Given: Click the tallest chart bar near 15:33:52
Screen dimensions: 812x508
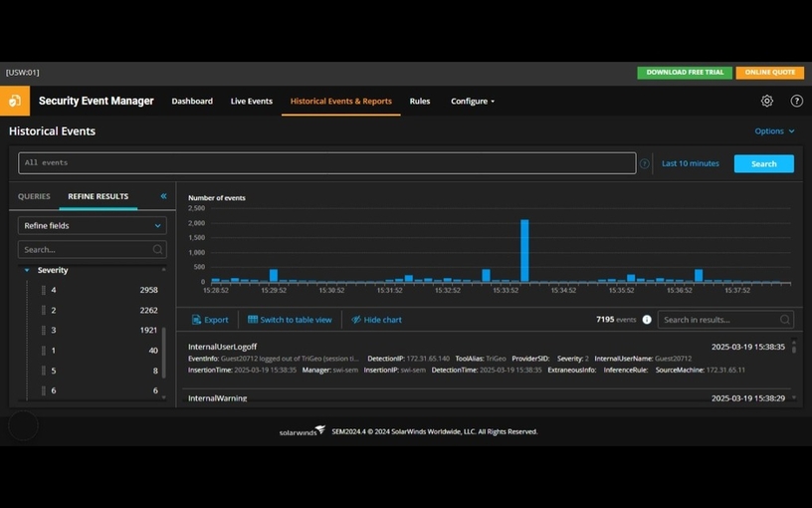Looking at the screenshot, I should click(x=524, y=250).
